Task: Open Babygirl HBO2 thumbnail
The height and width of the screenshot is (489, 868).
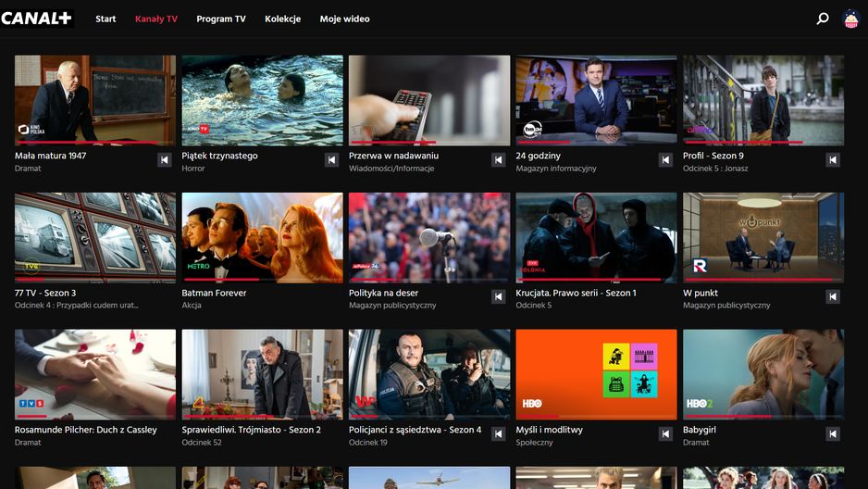Action: tap(763, 374)
